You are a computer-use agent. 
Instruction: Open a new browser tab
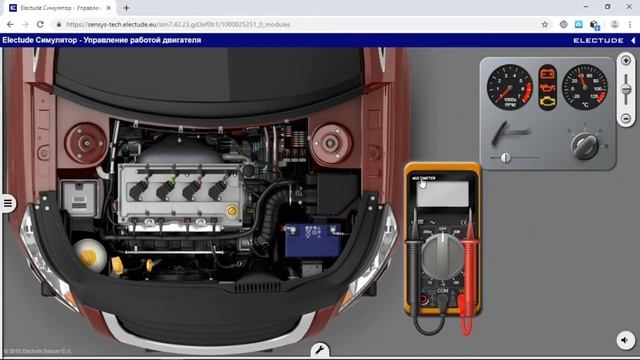click(x=126, y=8)
